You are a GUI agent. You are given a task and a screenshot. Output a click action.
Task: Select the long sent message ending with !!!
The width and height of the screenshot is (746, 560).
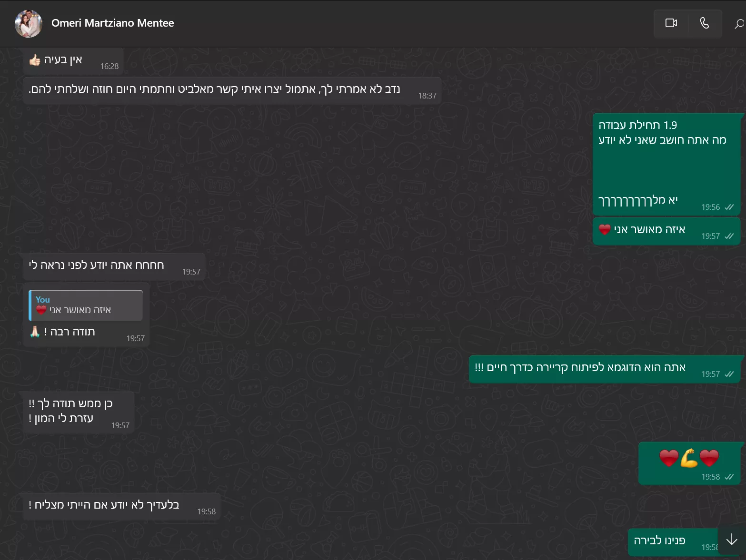(x=605, y=369)
